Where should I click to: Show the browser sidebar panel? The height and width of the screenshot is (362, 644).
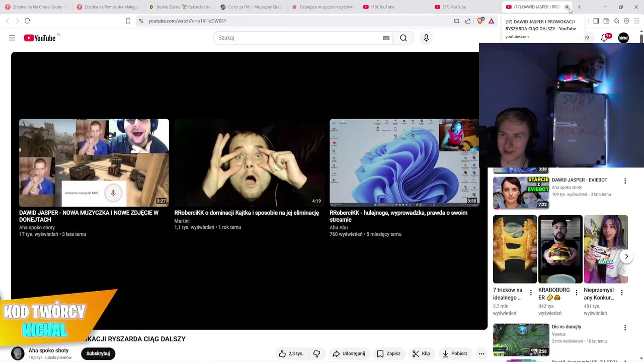pyautogui.click(x=596, y=21)
